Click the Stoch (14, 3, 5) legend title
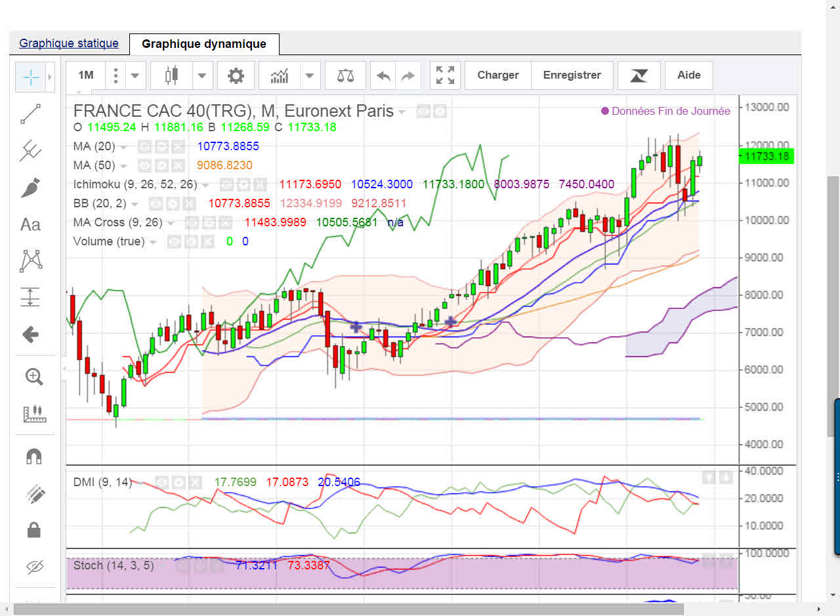The height and width of the screenshot is (616, 840). click(114, 565)
